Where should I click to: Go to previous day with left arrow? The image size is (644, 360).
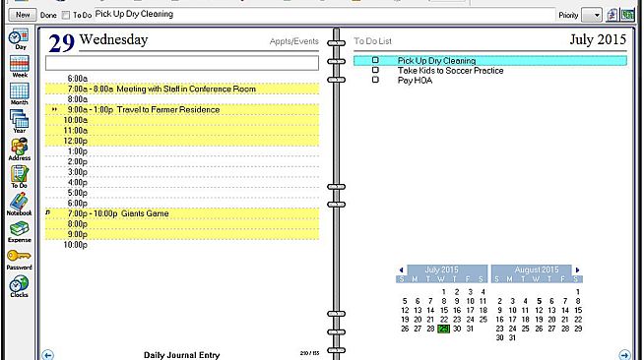point(47,355)
